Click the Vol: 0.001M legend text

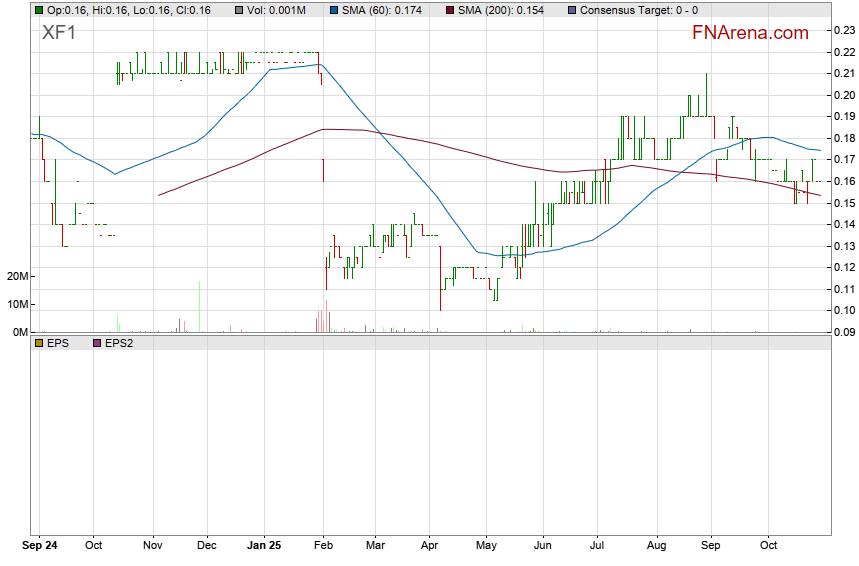pos(278,9)
